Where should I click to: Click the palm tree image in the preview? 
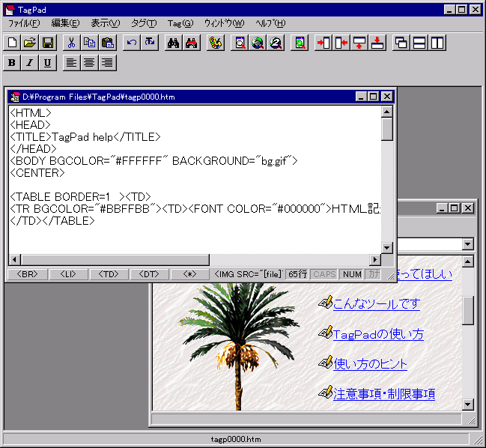click(x=239, y=345)
